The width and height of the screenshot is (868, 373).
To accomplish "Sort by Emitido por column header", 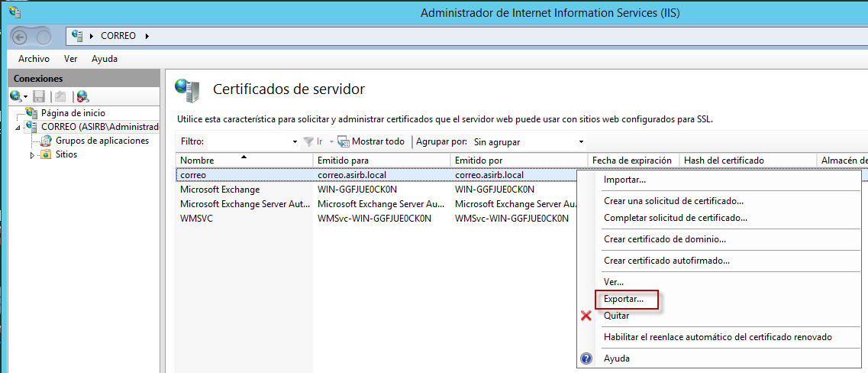I will click(x=518, y=161).
